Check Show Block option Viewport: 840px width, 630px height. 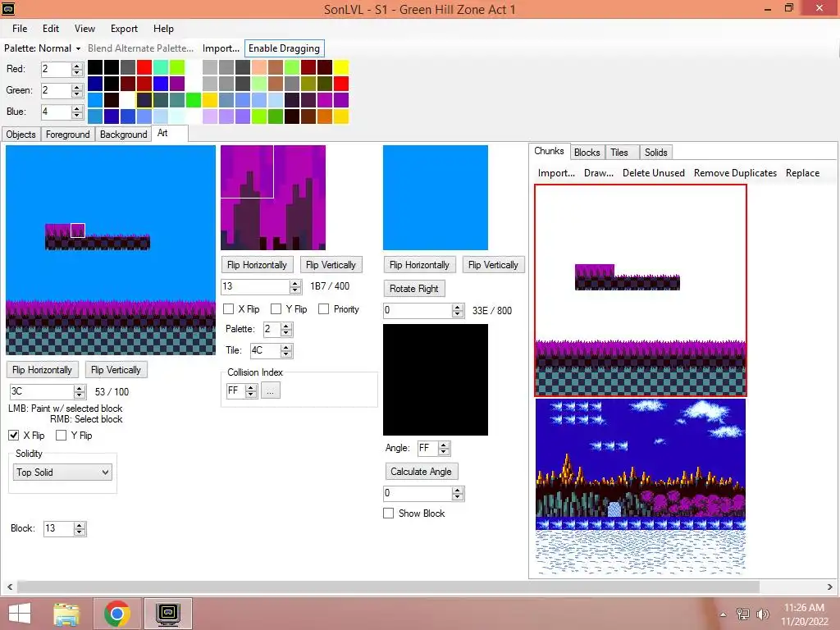pos(388,514)
